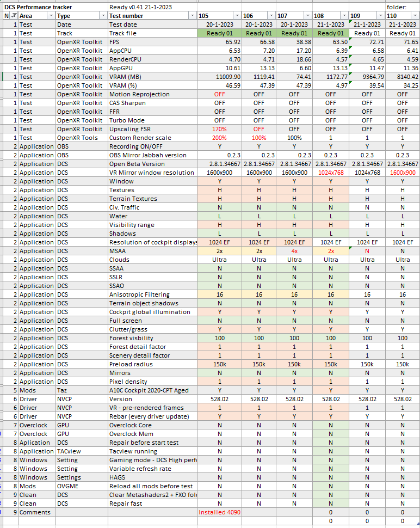Screen dimensions: 420x528
Task: Select RenderCPU value 18.66
Action: click(x=294, y=59)
